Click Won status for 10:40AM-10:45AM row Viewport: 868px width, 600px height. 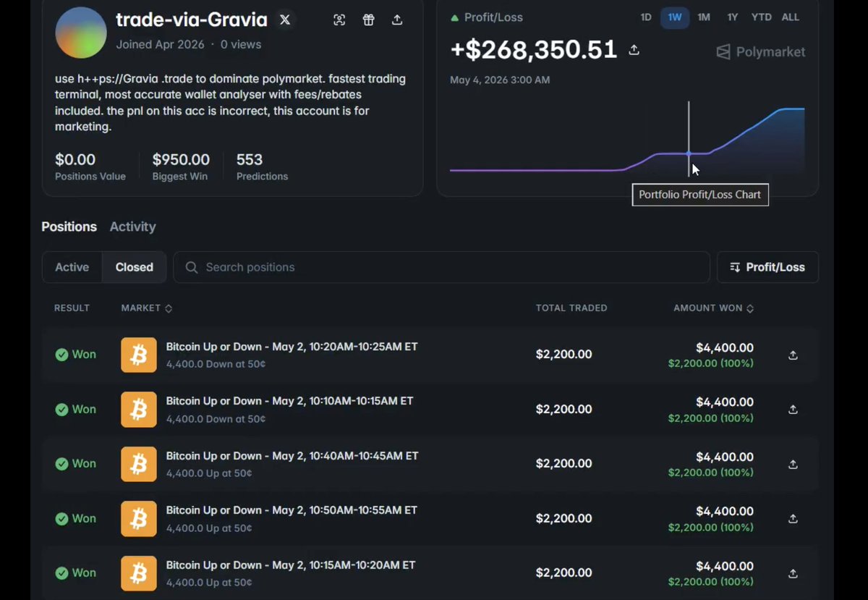point(76,464)
